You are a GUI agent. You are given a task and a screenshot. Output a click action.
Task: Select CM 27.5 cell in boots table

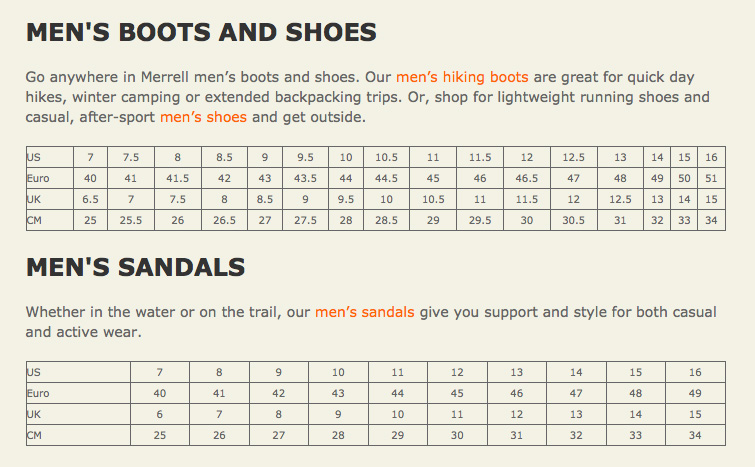pos(305,220)
